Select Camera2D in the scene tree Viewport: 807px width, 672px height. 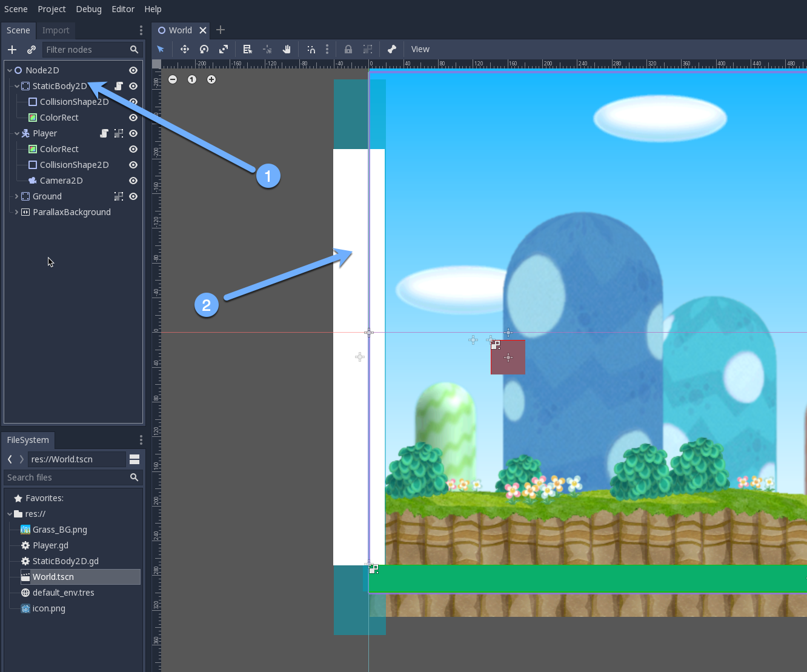pyautogui.click(x=61, y=181)
